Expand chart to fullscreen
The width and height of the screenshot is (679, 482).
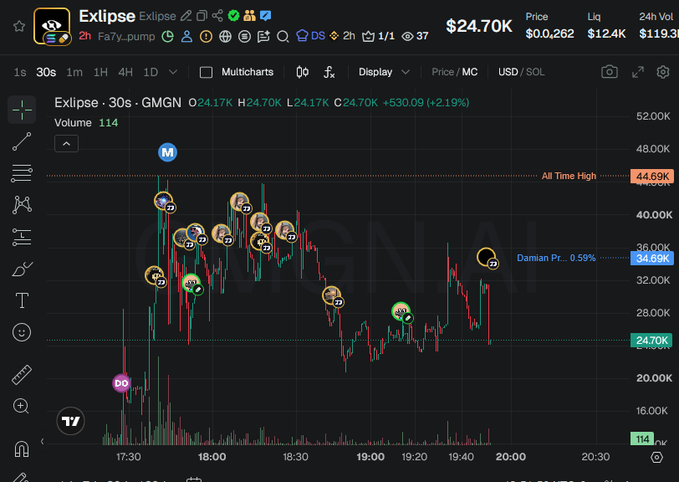point(638,72)
